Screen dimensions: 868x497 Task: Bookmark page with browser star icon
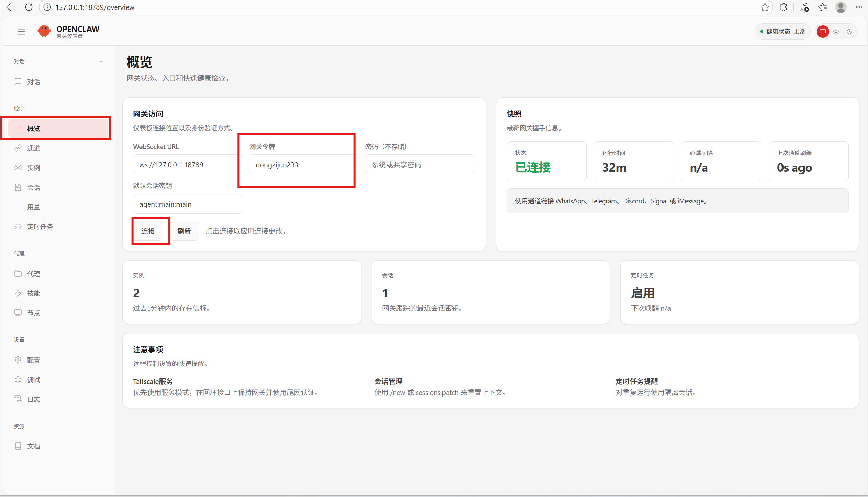765,7
